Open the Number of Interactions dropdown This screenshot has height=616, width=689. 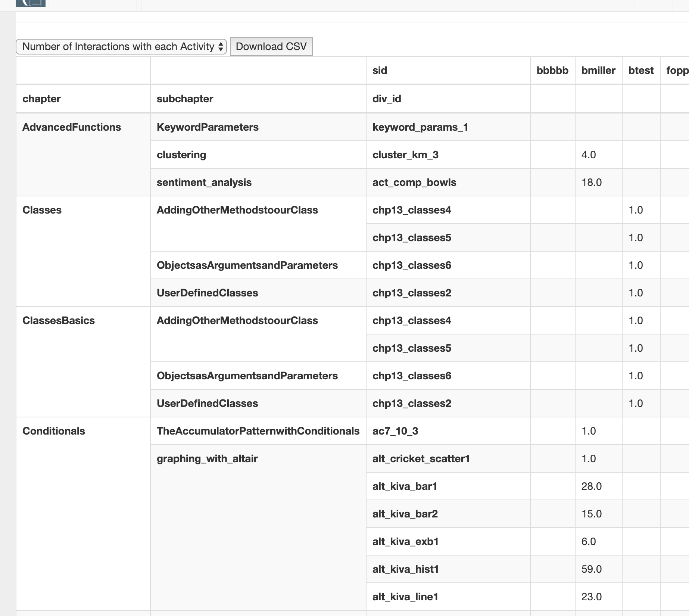click(121, 47)
